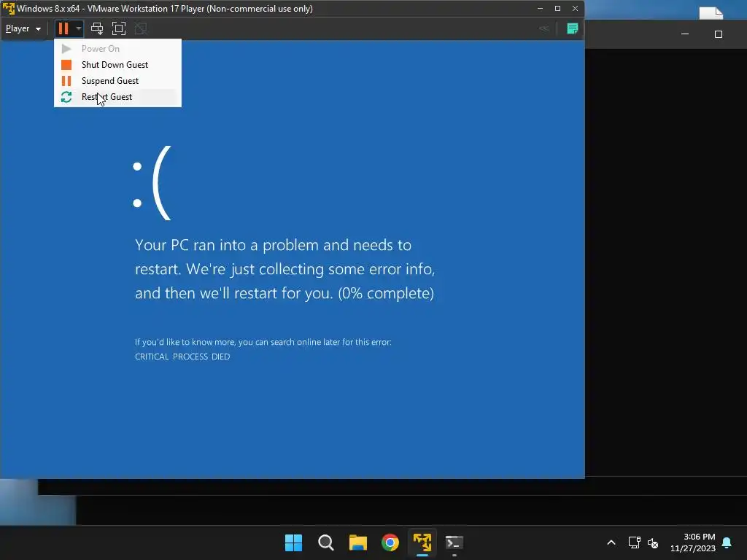The image size is (747, 560).
Task: Open the Player menu
Action: click(x=23, y=28)
